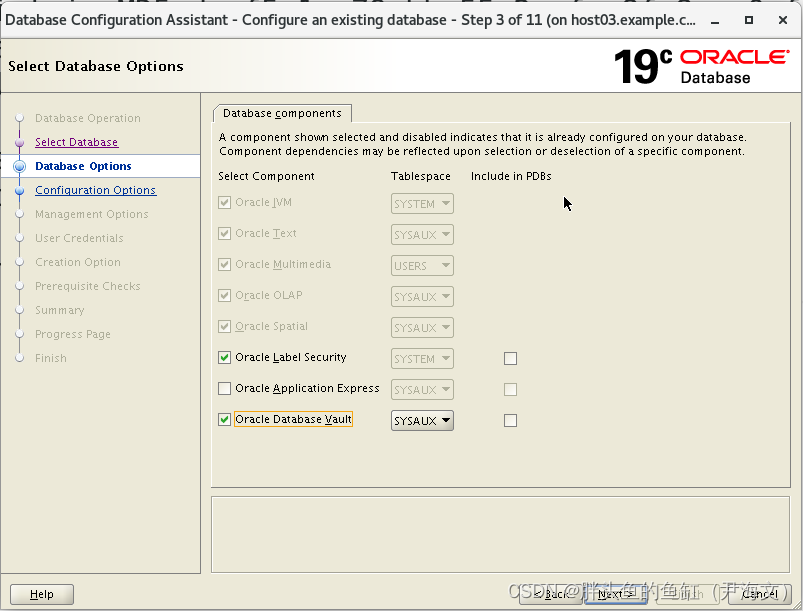Click the Prerequisite Checks step
This screenshot has height=611, width=803.
pos(88,286)
